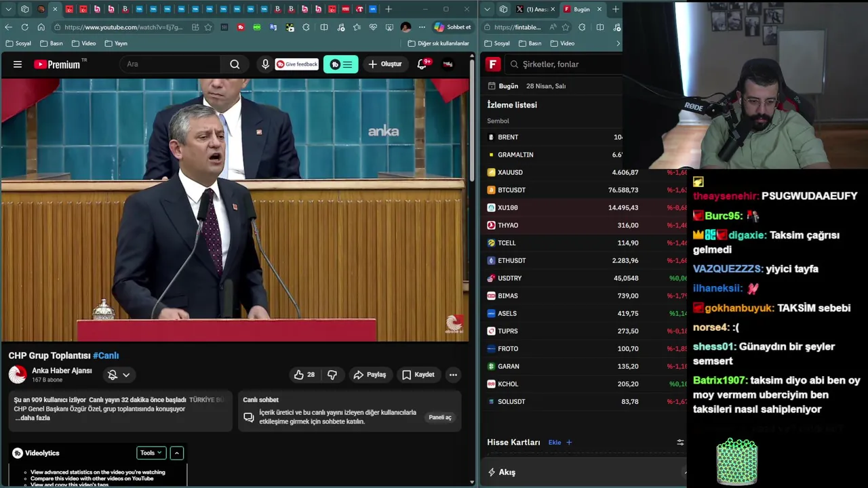This screenshot has width=868, height=488.
Task: Open Video bookmark folder in the left browser
Action: point(83,43)
